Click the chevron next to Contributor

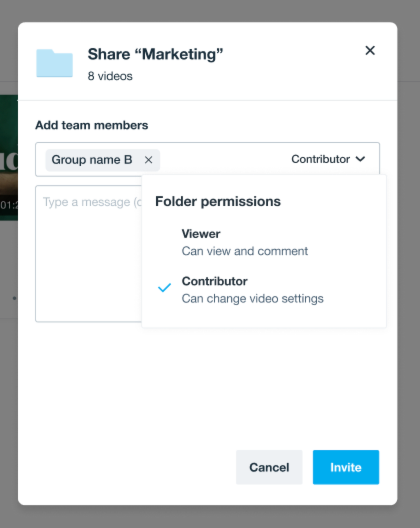360,159
